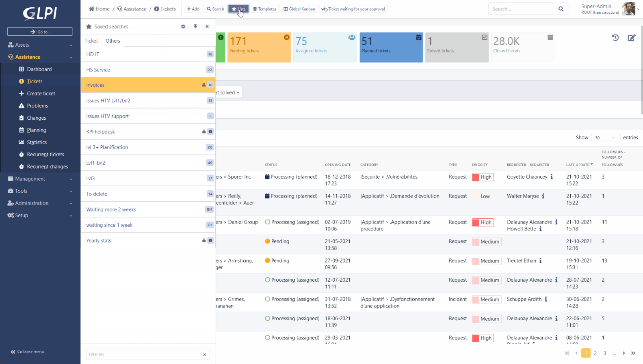Open the Show entries count dropdown
643x364 pixels.
[x=605, y=138]
